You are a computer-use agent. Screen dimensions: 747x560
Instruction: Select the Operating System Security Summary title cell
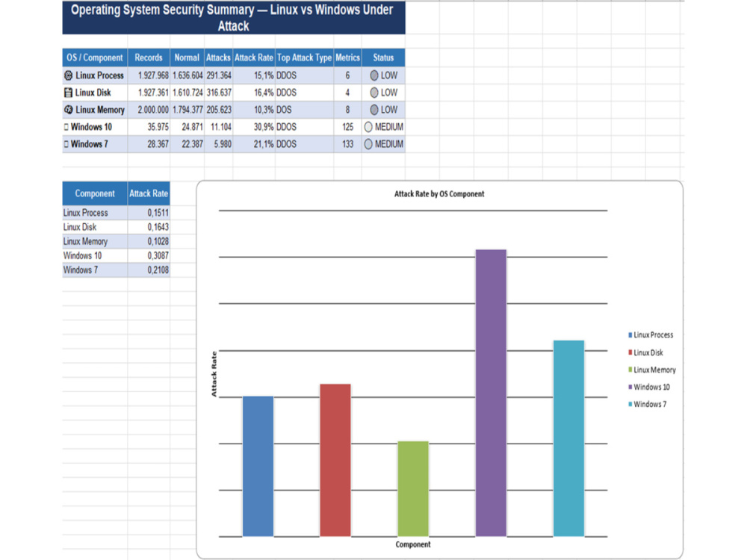coord(233,18)
